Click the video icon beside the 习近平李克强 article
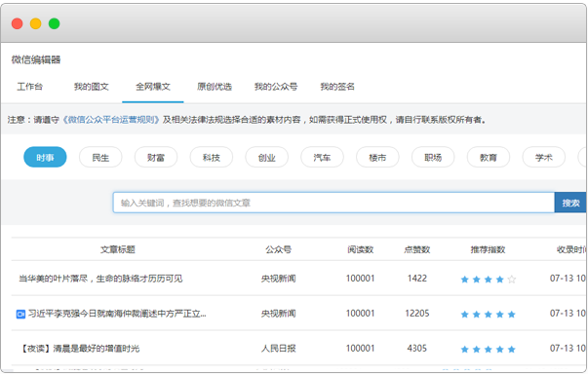This screenshot has width=588, height=374. [x=20, y=314]
